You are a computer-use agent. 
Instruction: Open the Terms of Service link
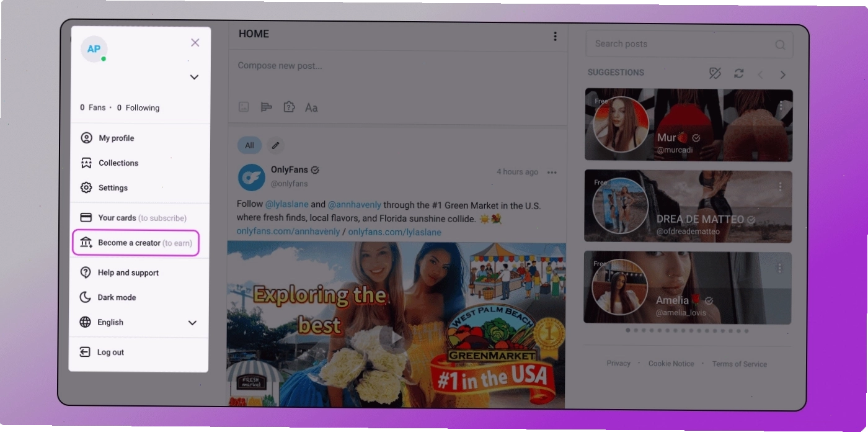point(740,364)
